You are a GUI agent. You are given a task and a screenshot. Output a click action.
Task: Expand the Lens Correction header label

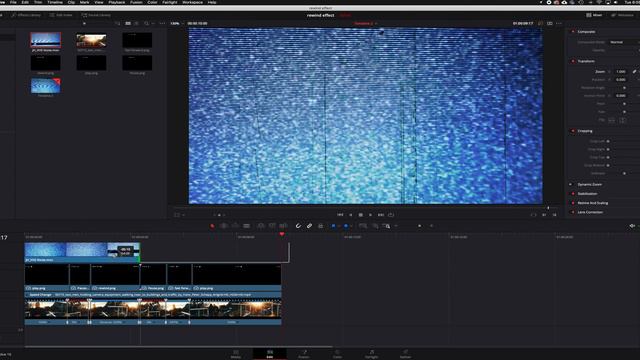pos(590,212)
